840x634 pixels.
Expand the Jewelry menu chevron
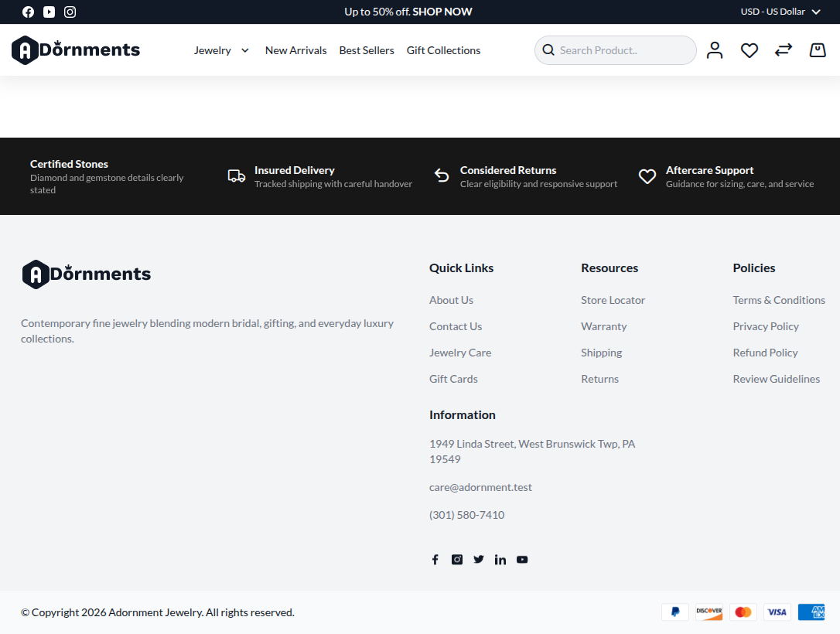[x=245, y=50]
